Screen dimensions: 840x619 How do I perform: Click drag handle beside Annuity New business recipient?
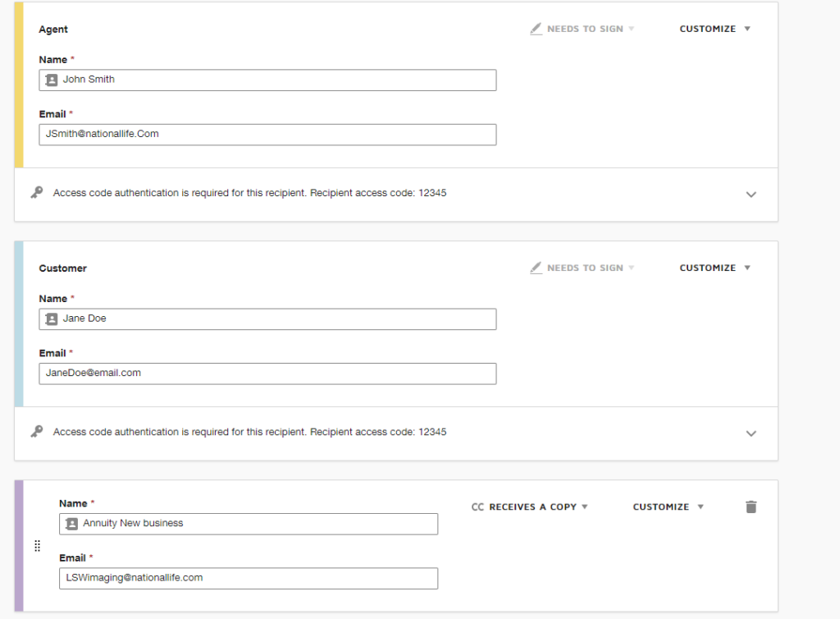click(37, 546)
